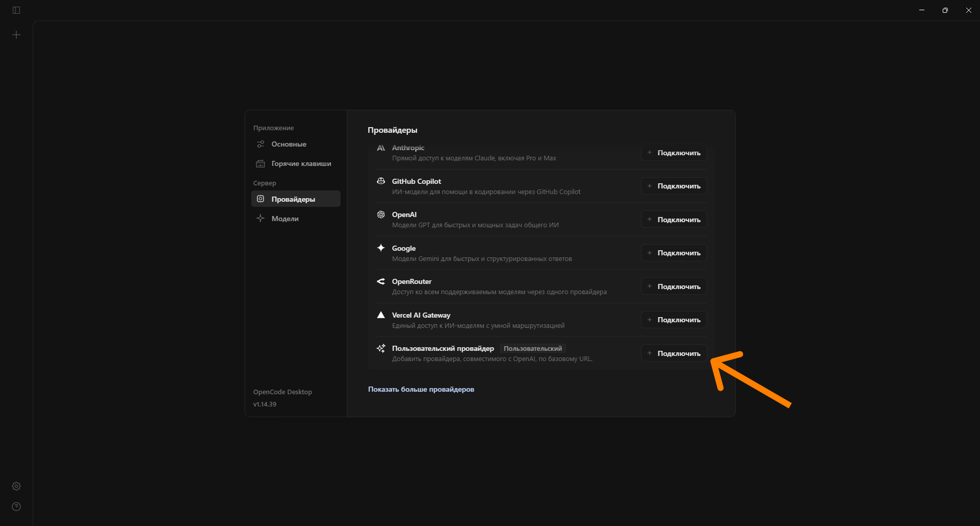Image resolution: width=980 pixels, height=526 pixels.
Task: Click the Пользовательский badge label
Action: [533, 348]
